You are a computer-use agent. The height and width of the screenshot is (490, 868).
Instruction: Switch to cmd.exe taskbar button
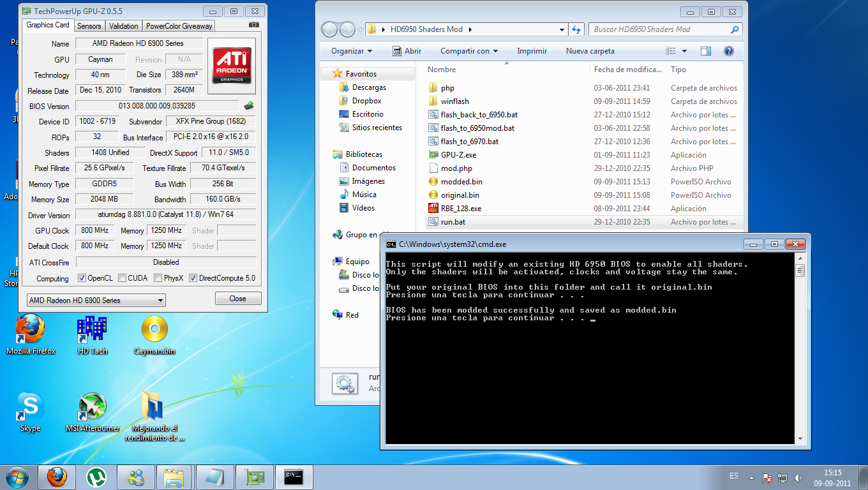294,477
